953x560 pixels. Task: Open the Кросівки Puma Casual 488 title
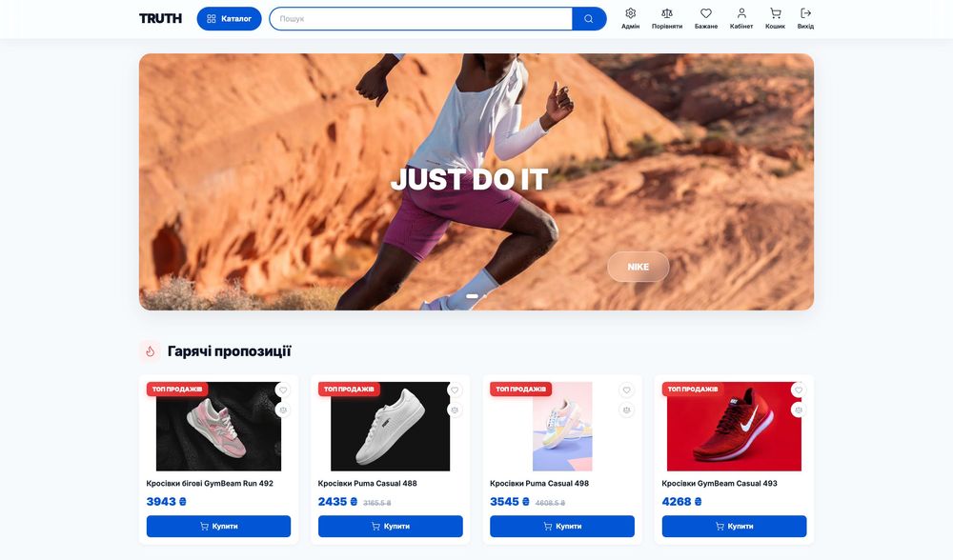(368, 484)
